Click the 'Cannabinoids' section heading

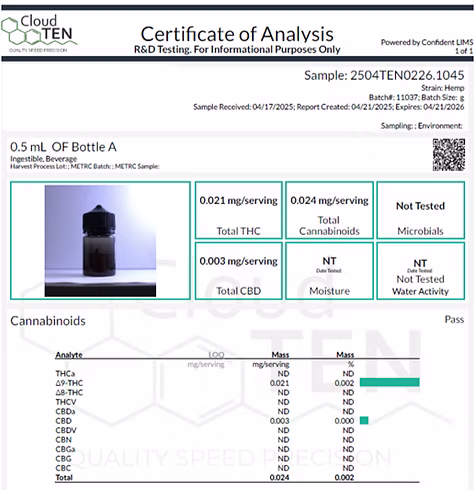[48, 321]
